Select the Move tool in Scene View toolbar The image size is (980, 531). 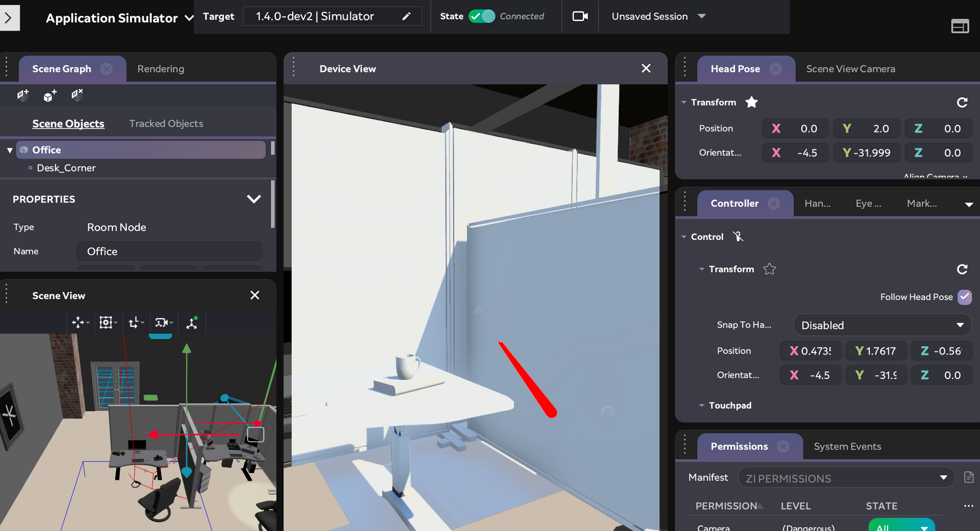[78, 322]
